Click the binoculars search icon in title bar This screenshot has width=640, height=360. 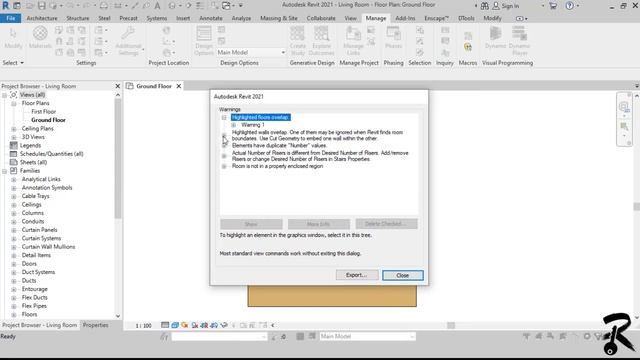484,6
